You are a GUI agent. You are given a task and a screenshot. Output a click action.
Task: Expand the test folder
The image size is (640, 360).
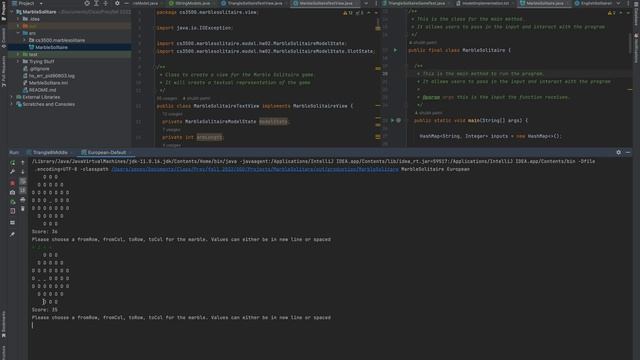(18, 54)
